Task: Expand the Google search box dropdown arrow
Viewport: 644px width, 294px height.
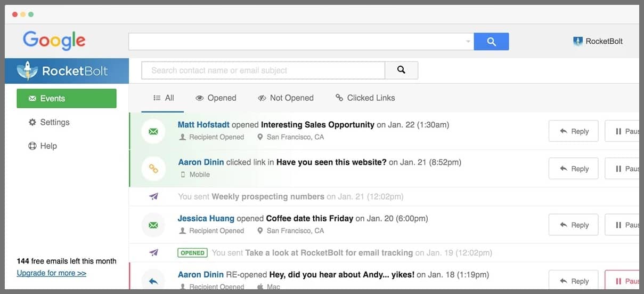Action: pos(468,42)
